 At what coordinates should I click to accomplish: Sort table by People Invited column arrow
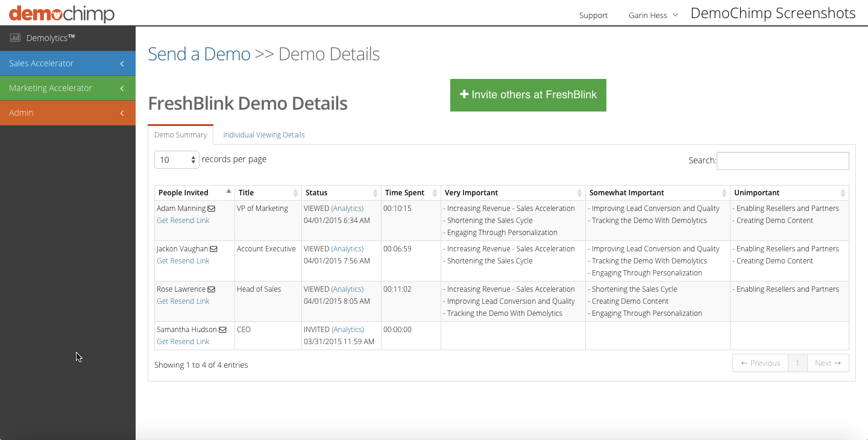228,192
